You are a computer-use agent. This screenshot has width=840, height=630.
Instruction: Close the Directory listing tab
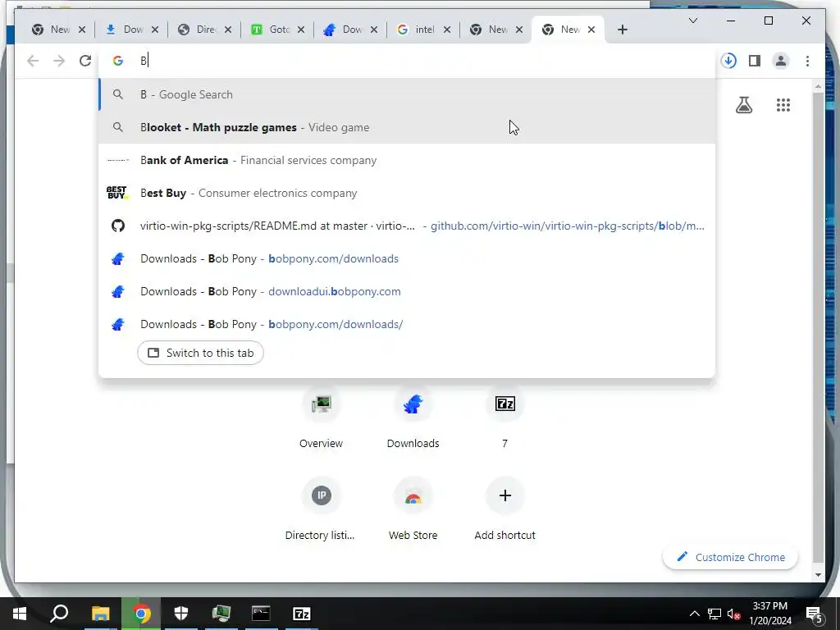pos(228,30)
